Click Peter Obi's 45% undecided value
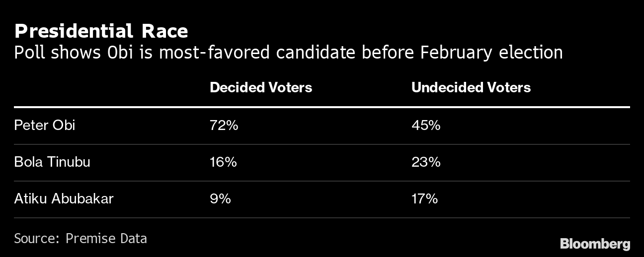Image resolution: width=644 pixels, height=257 pixels. [425, 125]
